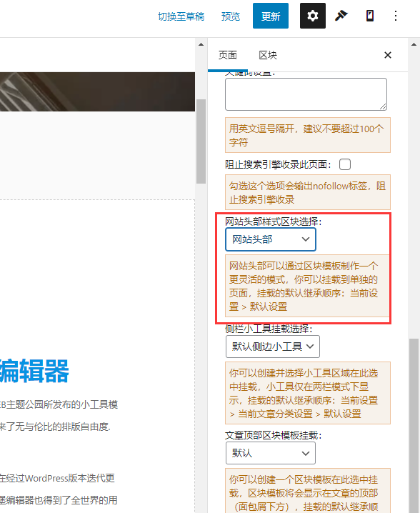Viewport: 420px width, 513px height.
Task: Click the hint text 用英文逗号隔开
Action: pos(307,135)
